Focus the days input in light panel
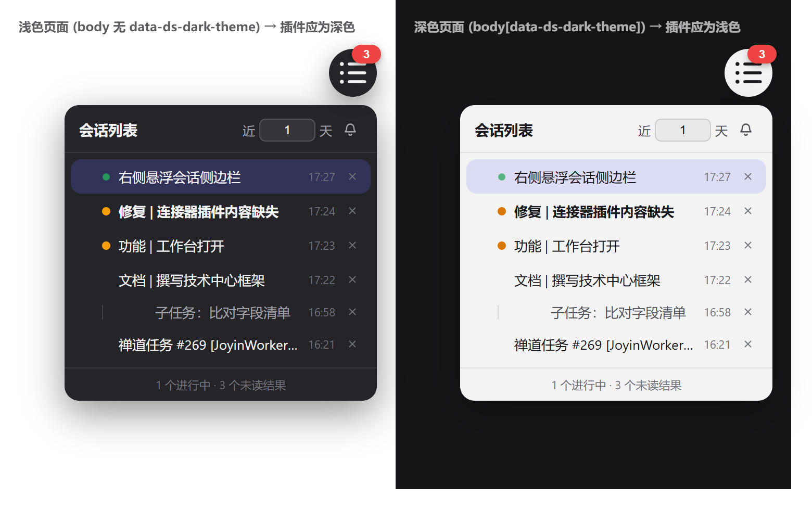 click(x=683, y=130)
